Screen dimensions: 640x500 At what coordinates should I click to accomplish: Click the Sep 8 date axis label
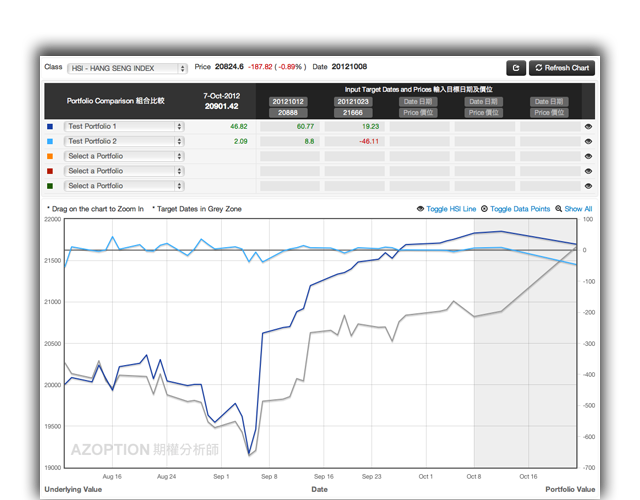click(269, 476)
